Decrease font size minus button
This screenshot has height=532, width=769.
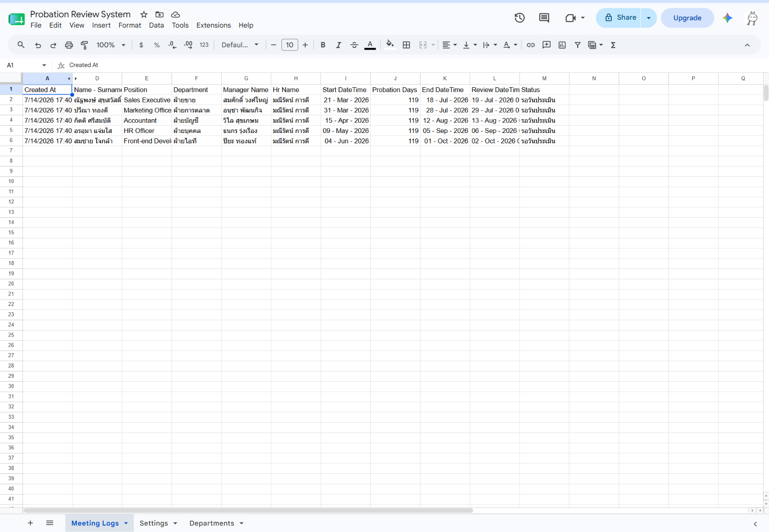click(274, 45)
